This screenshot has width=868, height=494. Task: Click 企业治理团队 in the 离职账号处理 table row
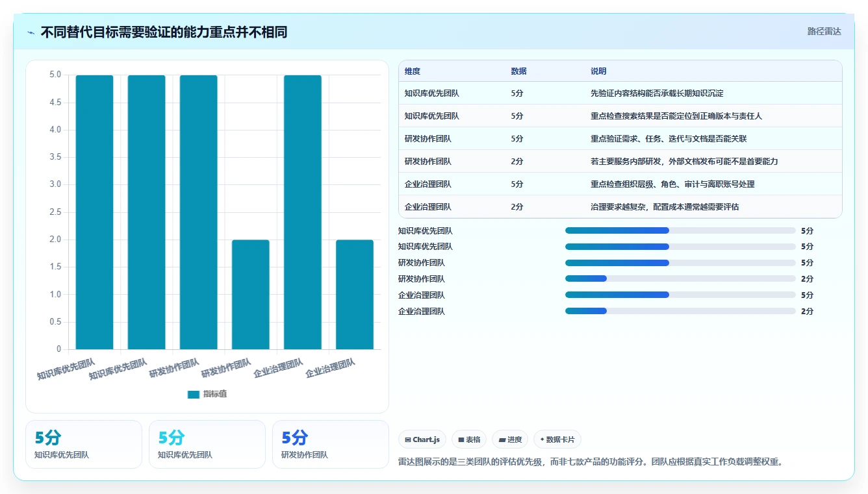point(428,184)
